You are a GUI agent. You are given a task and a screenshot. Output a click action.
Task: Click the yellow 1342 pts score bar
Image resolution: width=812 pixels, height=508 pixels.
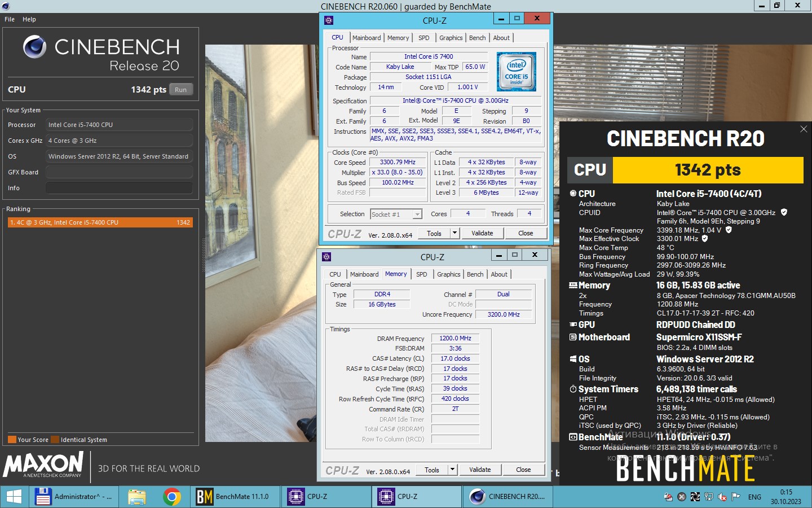pos(708,170)
